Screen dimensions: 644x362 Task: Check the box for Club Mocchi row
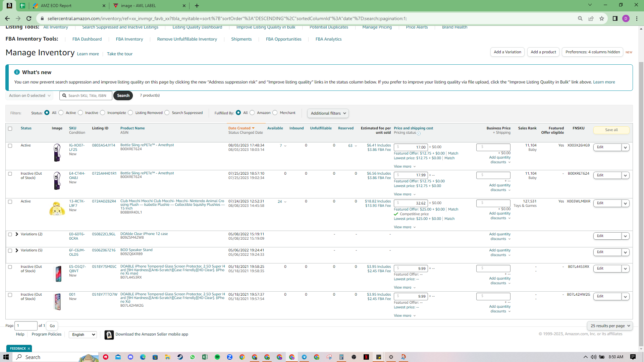click(x=10, y=202)
